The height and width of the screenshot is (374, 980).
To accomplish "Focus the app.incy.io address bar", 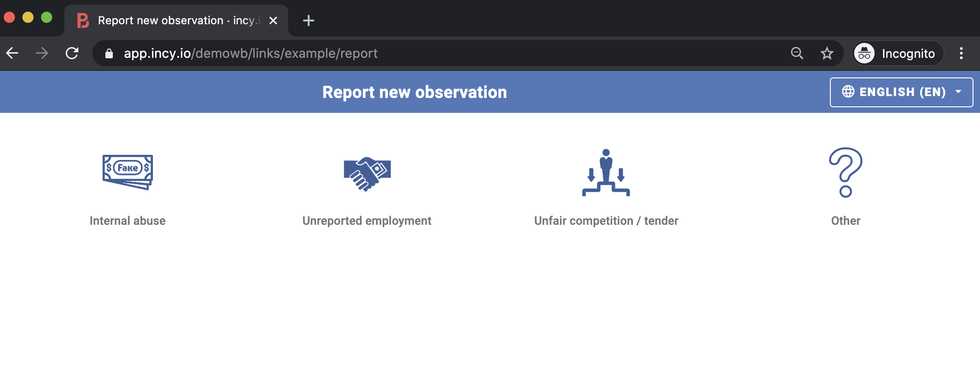I will pos(420,54).
